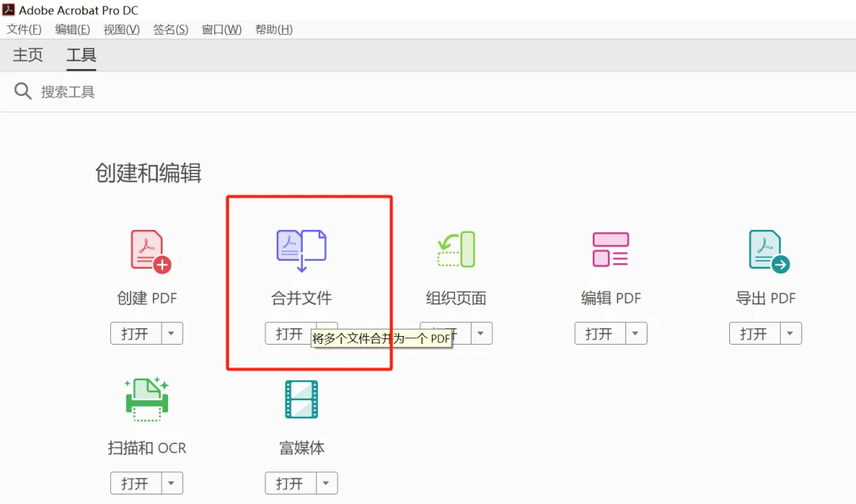Select the Combine Files (合并文件) icon

(x=301, y=250)
